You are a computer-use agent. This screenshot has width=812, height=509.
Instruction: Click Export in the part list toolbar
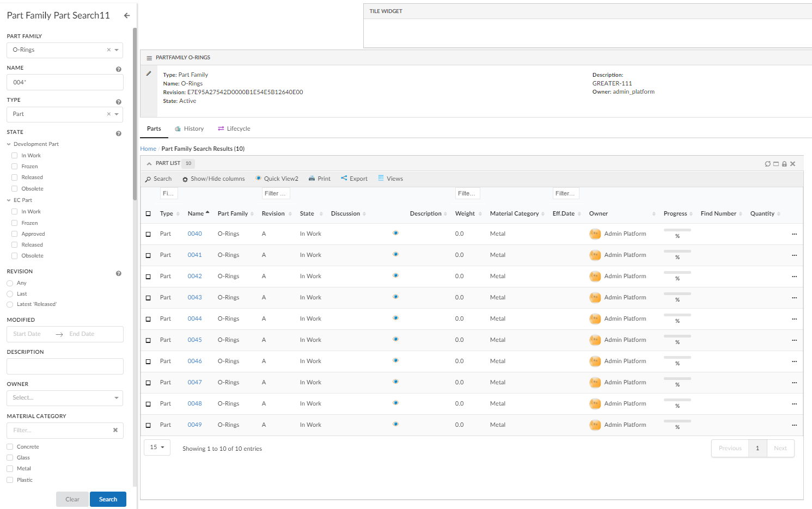click(x=354, y=179)
